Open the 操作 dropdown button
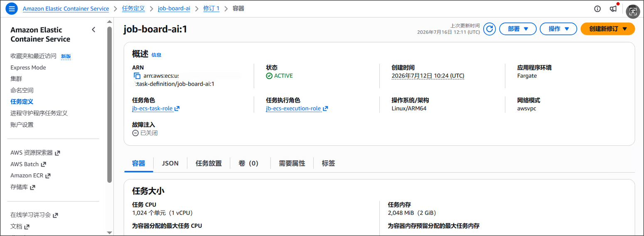644x236 pixels. tap(558, 29)
